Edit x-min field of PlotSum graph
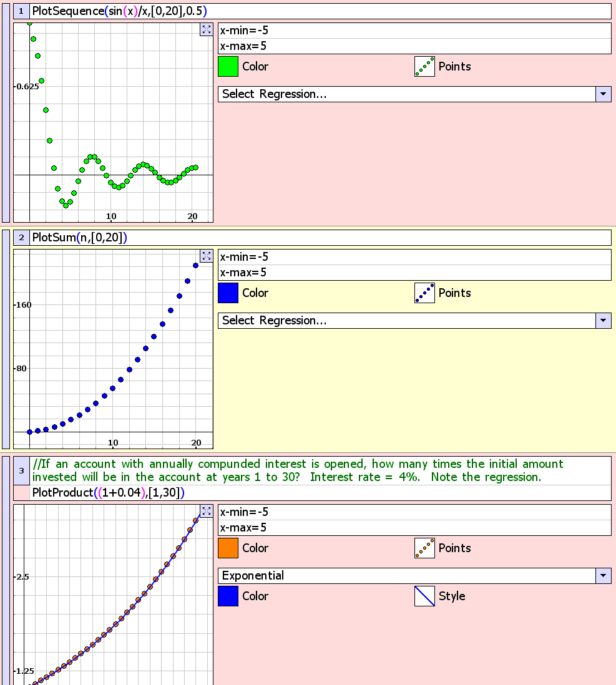 coord(414,257)
